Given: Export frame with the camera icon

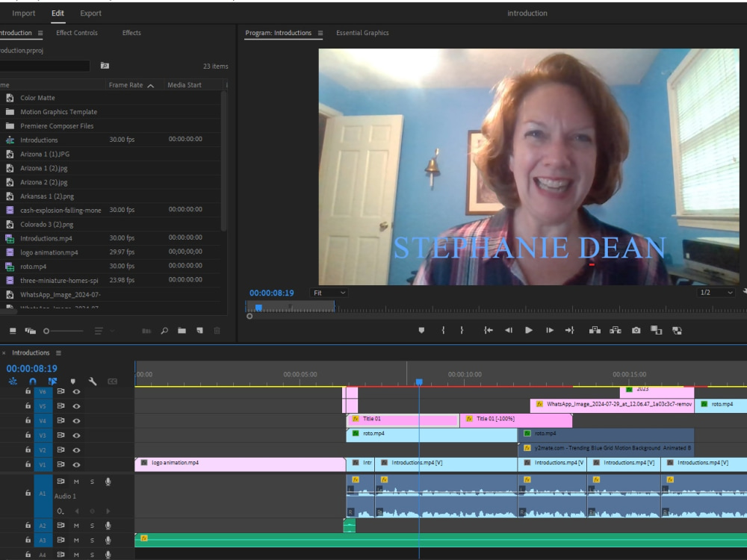Looking at the screenshot, I should pos(636,330).
